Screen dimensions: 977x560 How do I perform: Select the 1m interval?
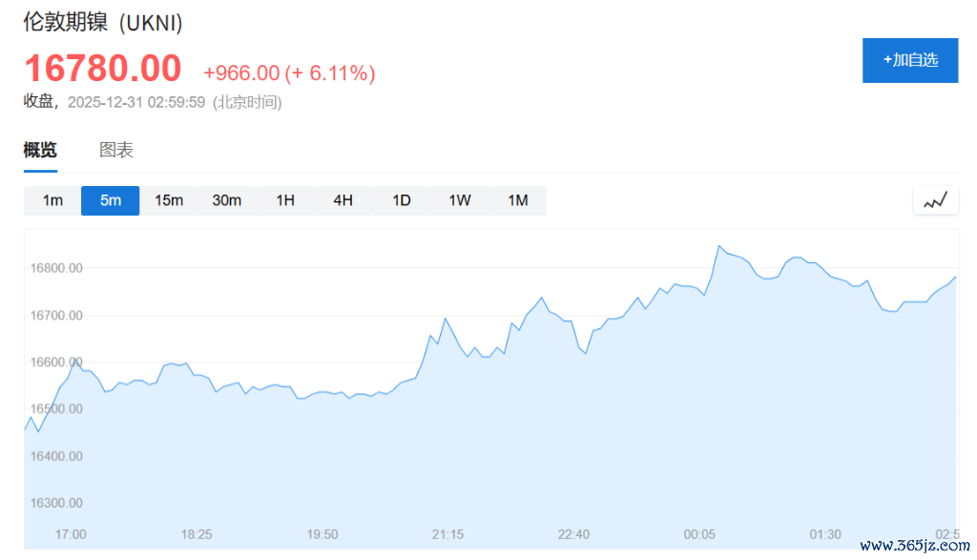point(52,200)
